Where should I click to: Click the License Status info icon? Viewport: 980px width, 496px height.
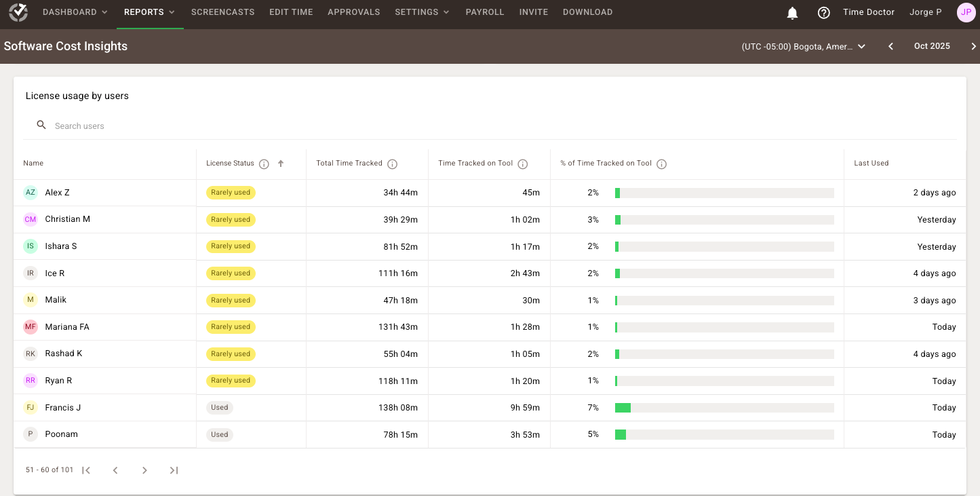click(264, 164)
